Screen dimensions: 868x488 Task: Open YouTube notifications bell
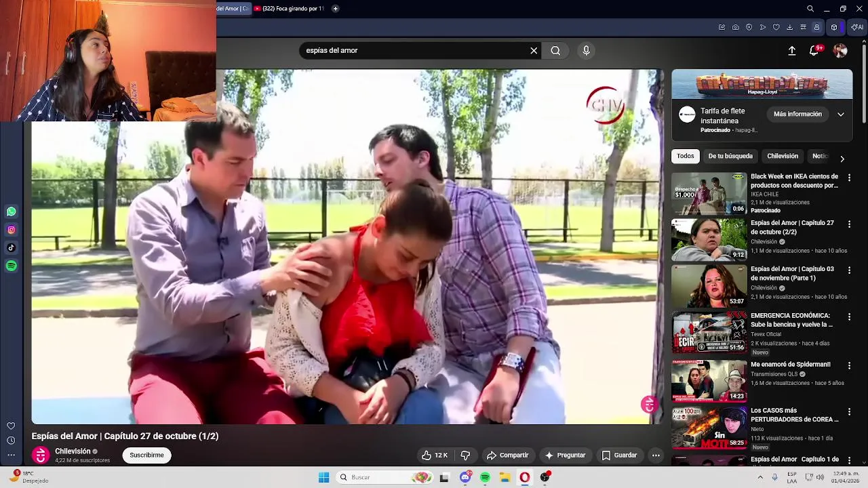(x=814, y=51)
